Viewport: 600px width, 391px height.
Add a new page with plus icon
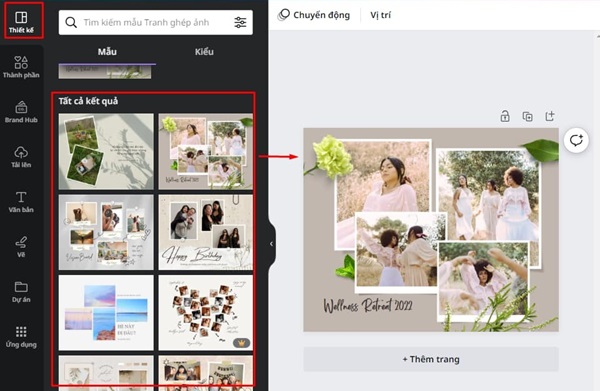click(x=550, y=116)
